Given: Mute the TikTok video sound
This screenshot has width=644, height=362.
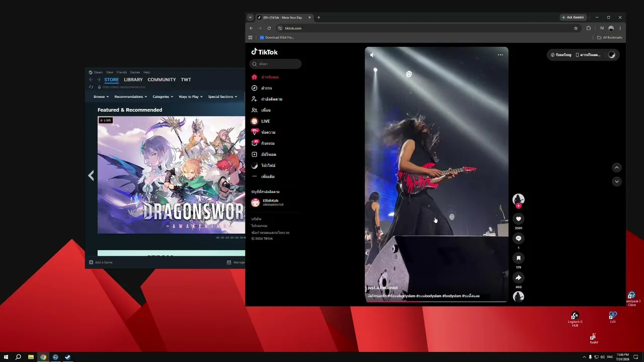Looking at the screenshot, I should [x=372, y=55].
